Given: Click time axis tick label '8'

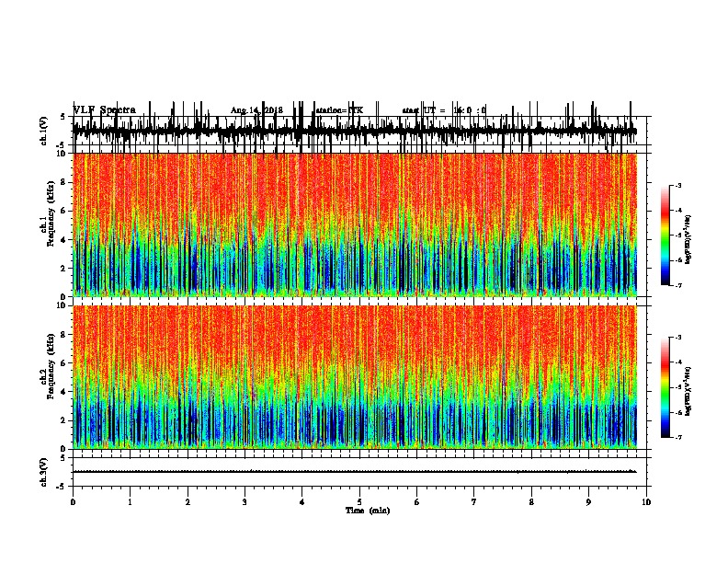Looking at the screenshot, I should [531, 502].
